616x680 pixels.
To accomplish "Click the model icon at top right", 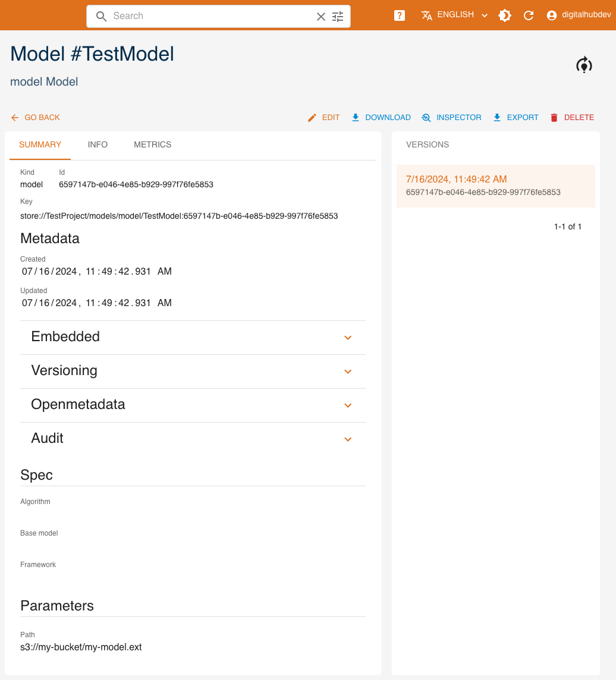I will click(x=584, y=65).
